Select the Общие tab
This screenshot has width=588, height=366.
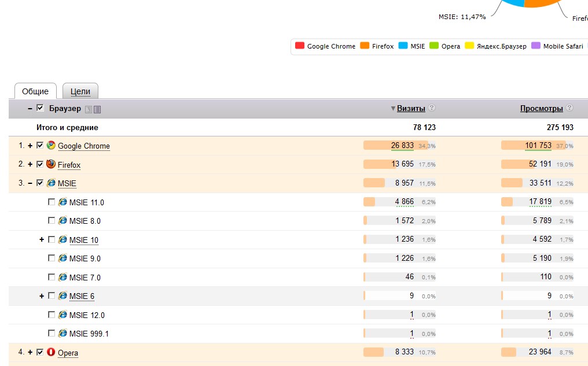click(35, 91)
